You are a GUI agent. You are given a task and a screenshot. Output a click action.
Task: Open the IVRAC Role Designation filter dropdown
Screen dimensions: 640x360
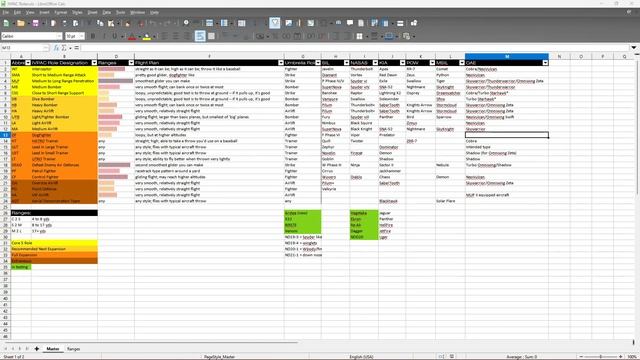point(94,63)
